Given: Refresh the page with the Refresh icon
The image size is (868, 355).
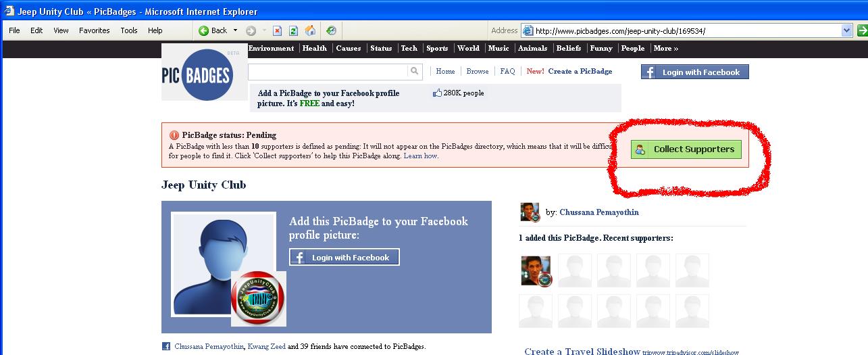Looking at the screenshot, I should click(x=293, y=30).
